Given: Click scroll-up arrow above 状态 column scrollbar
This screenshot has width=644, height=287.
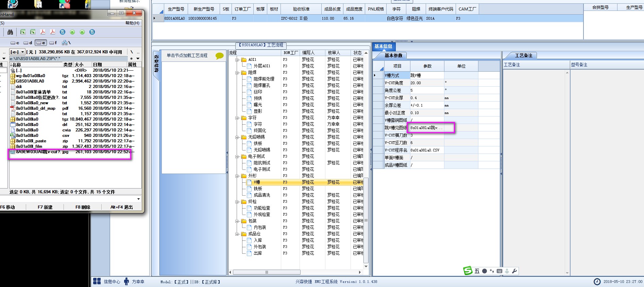Looking at the screenshot, I should click(366, 53).
